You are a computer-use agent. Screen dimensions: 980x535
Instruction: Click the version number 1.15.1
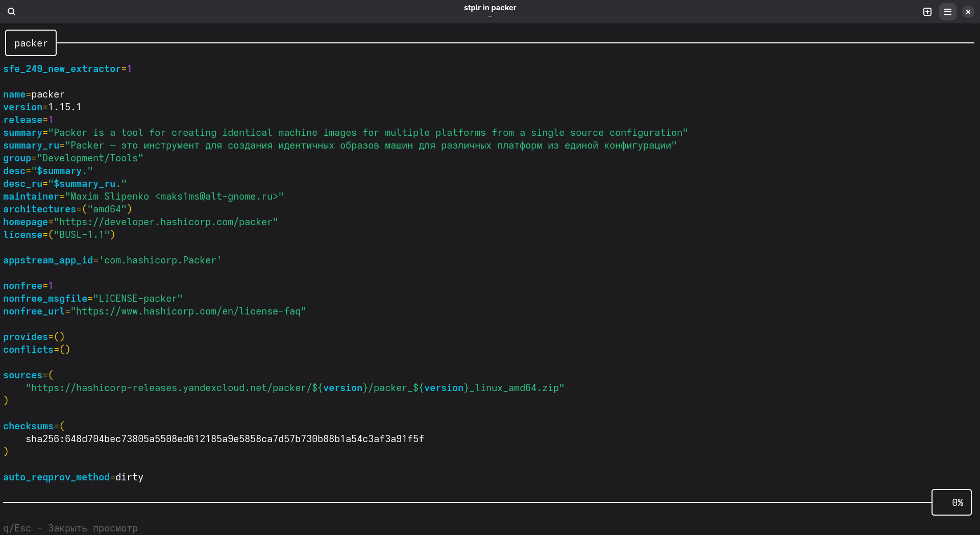click(x=64, y=107)
